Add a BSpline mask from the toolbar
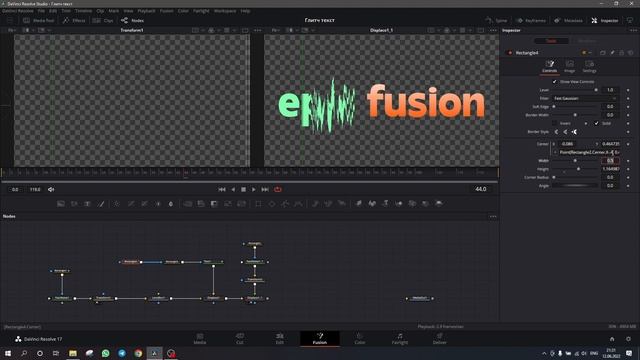 [x=299, y=203]
